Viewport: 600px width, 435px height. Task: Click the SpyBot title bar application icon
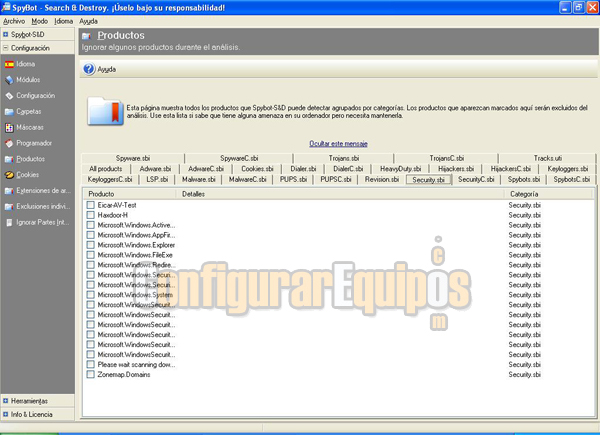click(x=5, y=7)
